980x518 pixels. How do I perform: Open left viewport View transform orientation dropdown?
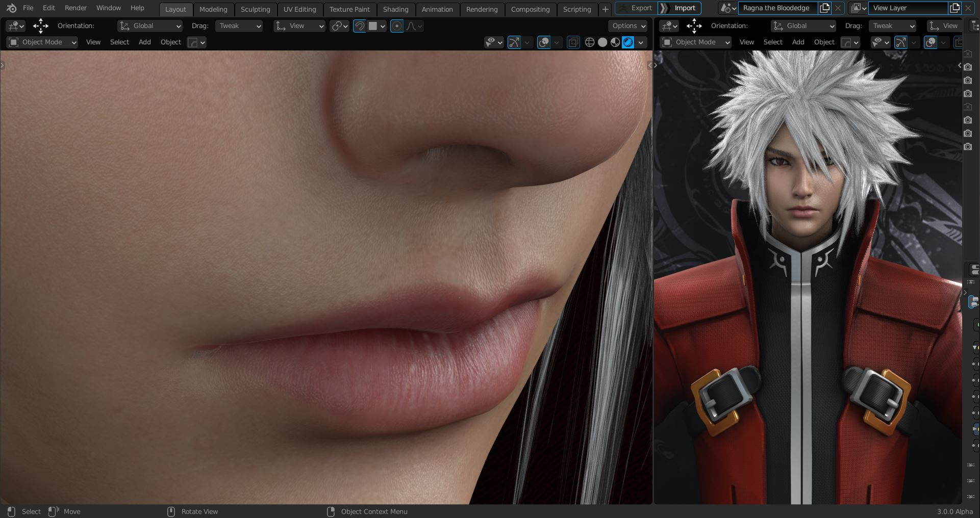(299, 26)
